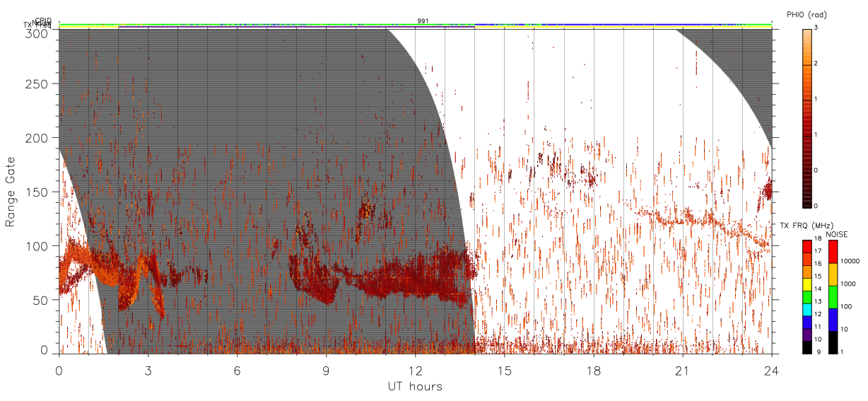Pick the green NOISE swatch between 100 and 1000
This screenshot has height=401, width=868.
pyautogui.click(x=833, y=297)
